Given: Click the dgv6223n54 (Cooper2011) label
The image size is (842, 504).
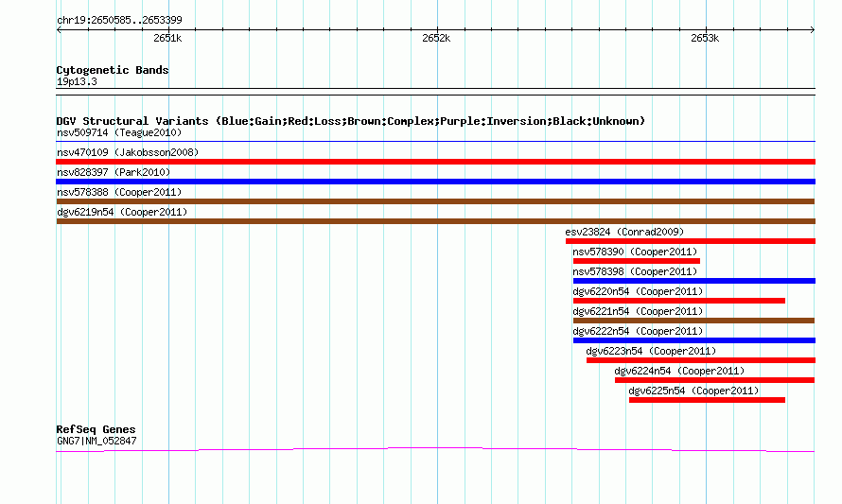Looking at the screenshot, I should click(x=652, y=351).
